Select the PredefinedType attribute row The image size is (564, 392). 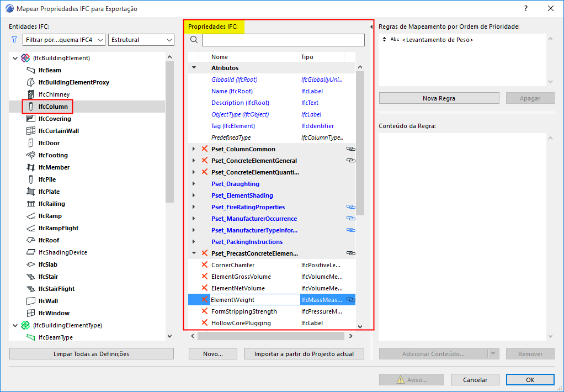pyautogui.click(x=272, y=137)
